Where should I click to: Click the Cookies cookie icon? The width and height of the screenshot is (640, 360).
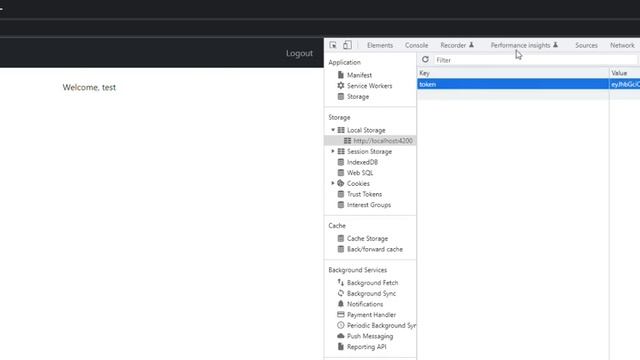(x=341, y=183)
